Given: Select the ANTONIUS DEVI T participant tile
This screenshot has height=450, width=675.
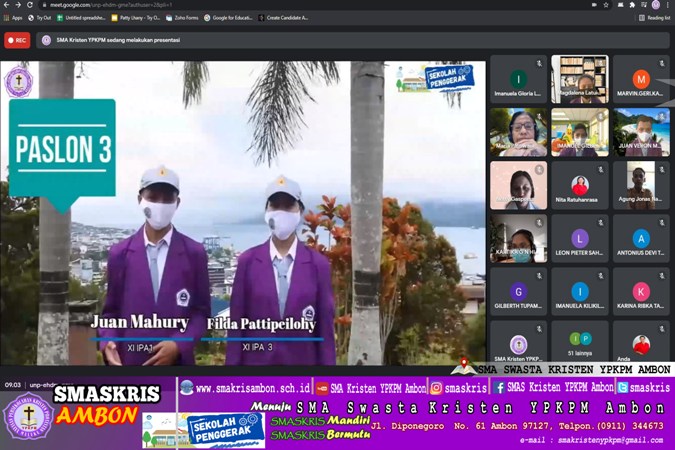Looking at the screenshot, I should tap(641, 238).
